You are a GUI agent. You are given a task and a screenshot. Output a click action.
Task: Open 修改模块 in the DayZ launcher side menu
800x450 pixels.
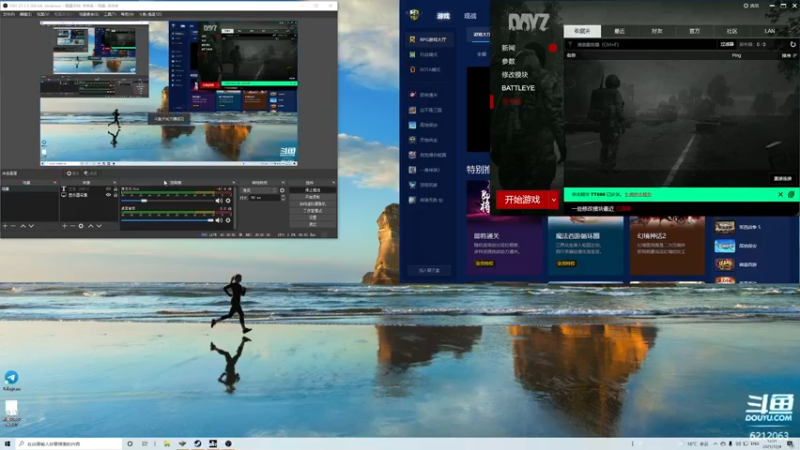coord(515,74)
